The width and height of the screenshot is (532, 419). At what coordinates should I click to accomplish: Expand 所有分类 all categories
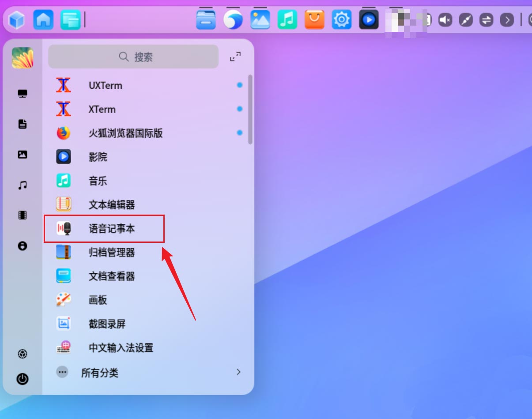point(148,372)
